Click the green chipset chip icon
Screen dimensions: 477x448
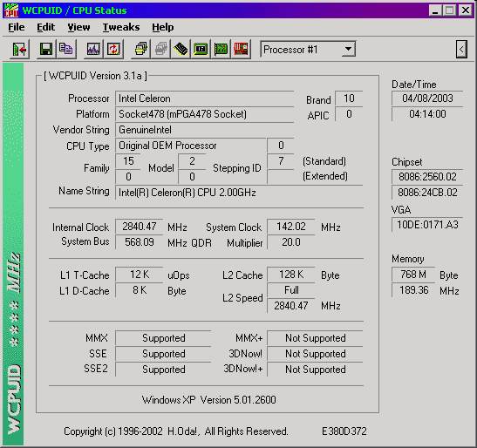(x=201, y=49)
